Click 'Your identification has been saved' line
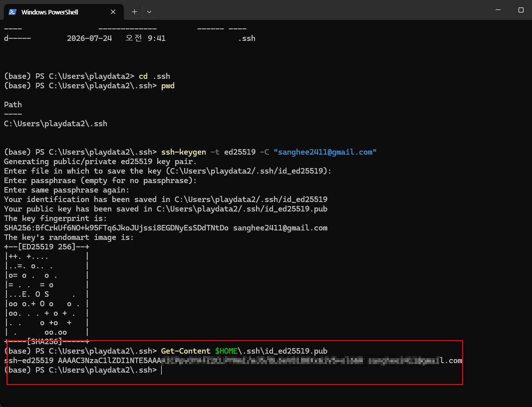532x407 pixels. coord(166,200)
